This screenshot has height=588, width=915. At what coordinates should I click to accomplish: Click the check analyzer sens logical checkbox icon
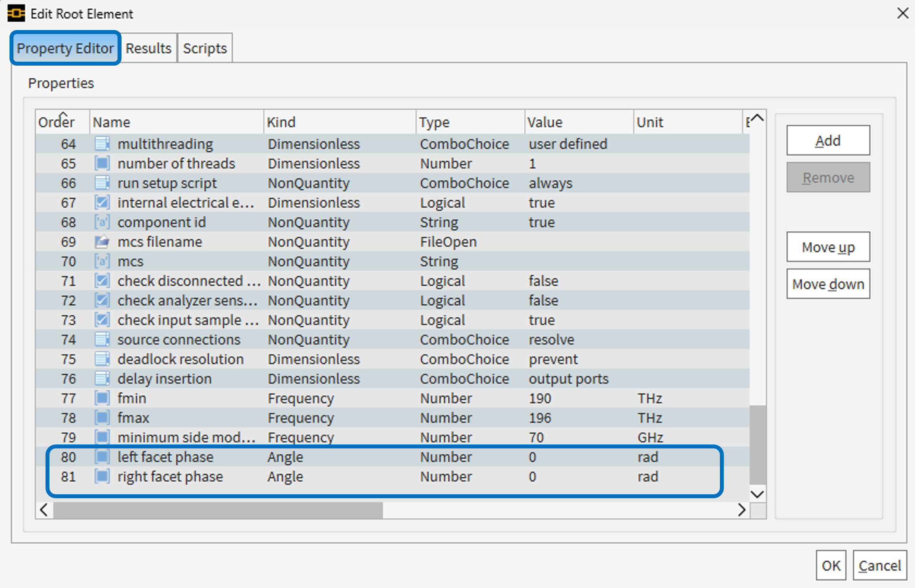[x=102, y=301]
